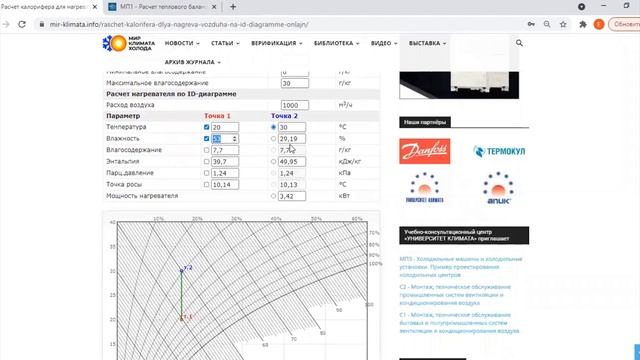Open the МП3 Холодильные машины course link

point(461,267)
